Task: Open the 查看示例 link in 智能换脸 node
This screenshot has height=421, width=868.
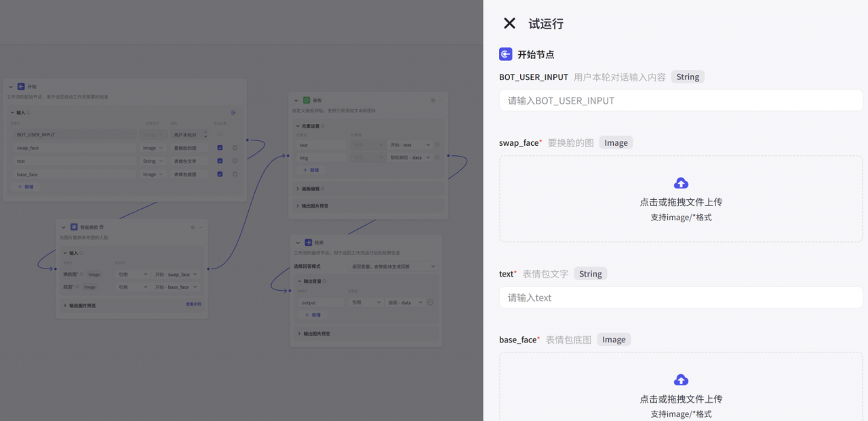Action: (x=193, y=304)
